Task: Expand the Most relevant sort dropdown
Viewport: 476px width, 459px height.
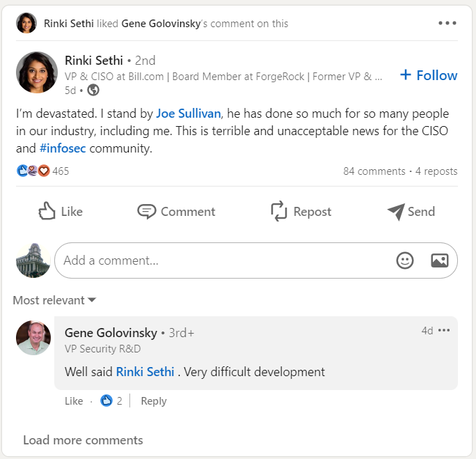Action: pos(54,300)
